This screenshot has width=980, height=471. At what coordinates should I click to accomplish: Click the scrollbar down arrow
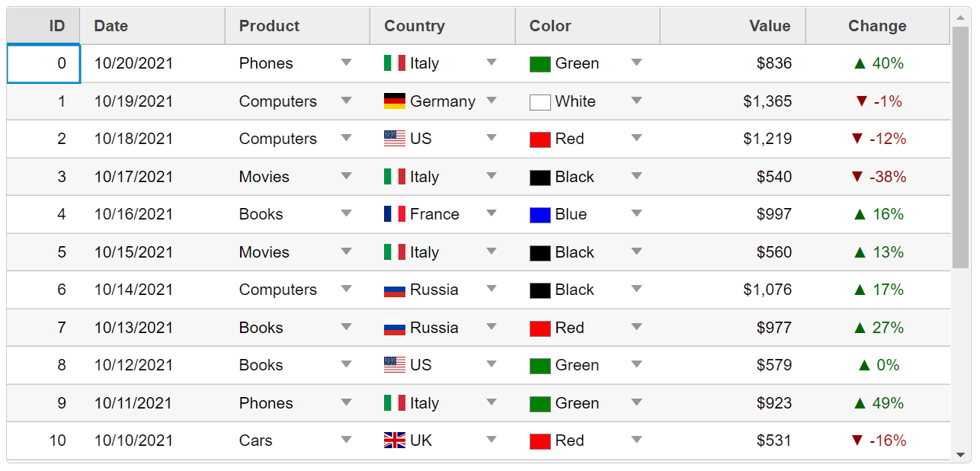pos(960,455)
